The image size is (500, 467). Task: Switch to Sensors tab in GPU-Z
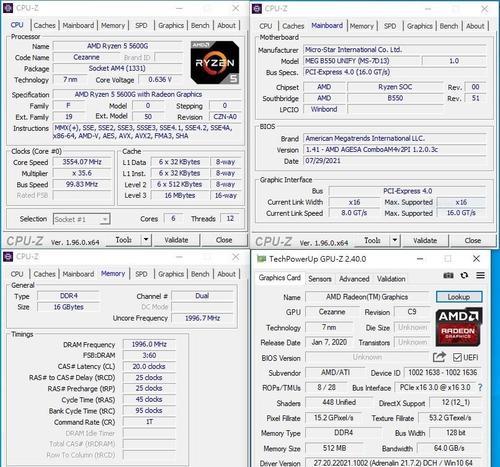(x=320, y=279)
